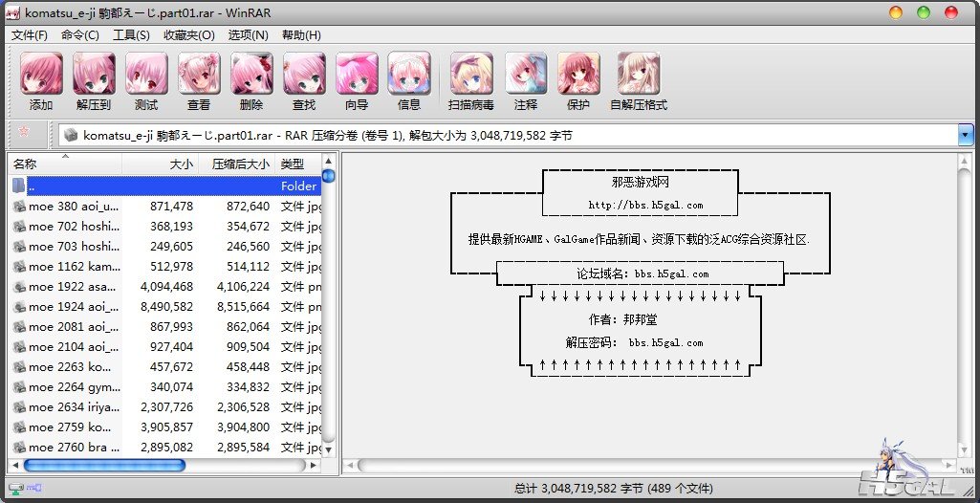Image resolution: width=980 pixels, height=503 pixels.
Task: Sort by the 大小 column header
Action: click(x=160, y=164)
